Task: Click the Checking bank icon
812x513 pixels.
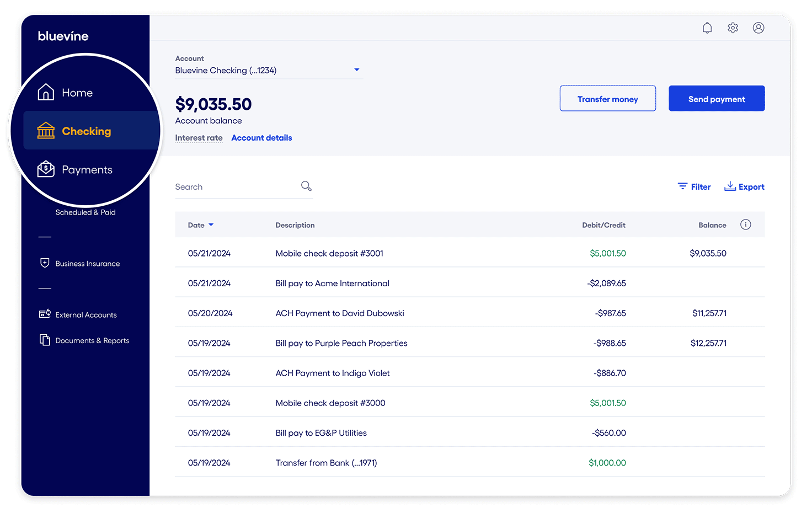Action: point(46,130)
